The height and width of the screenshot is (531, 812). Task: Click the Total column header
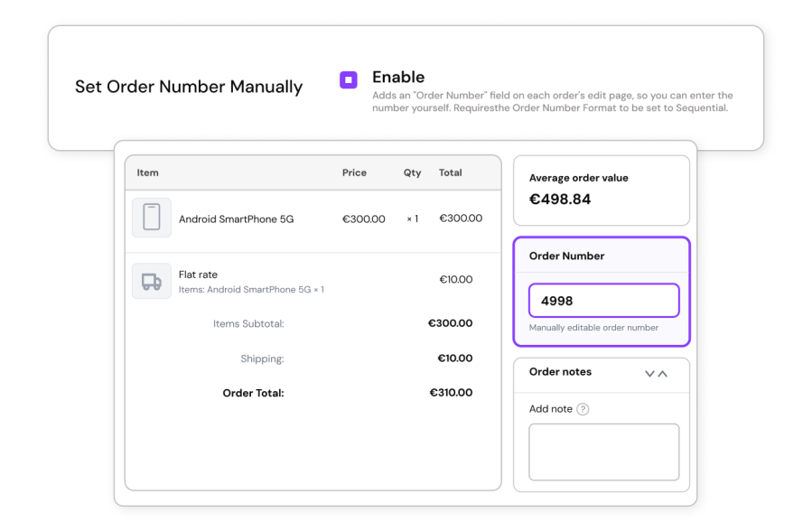450,172
